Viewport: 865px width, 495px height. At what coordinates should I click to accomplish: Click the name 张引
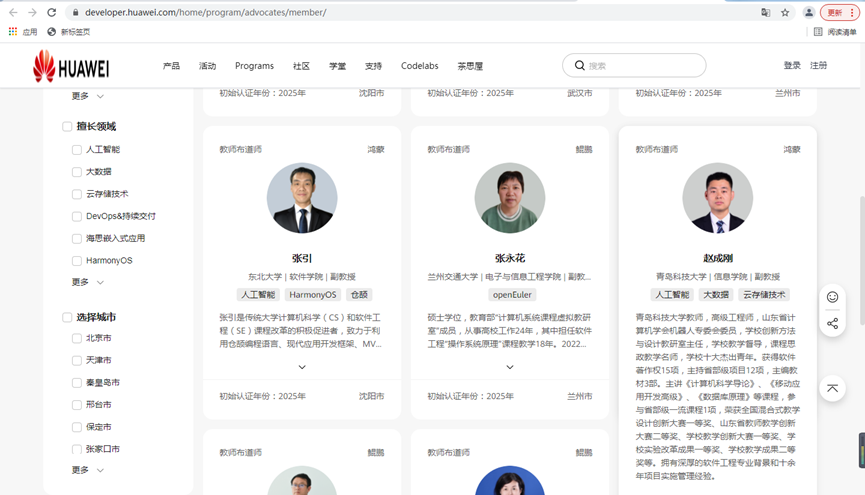click(x=302, y=258)
